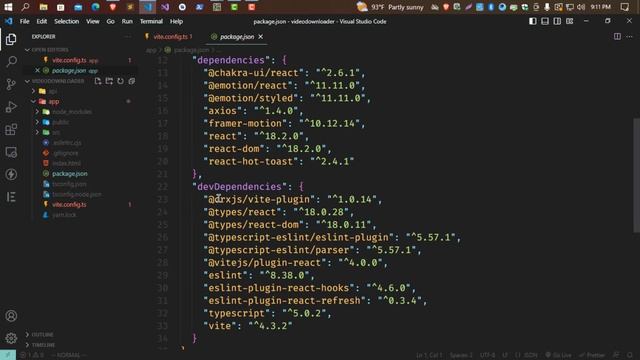Open the File menu
The image size is (640, 360).
click(x=24, y=21)
